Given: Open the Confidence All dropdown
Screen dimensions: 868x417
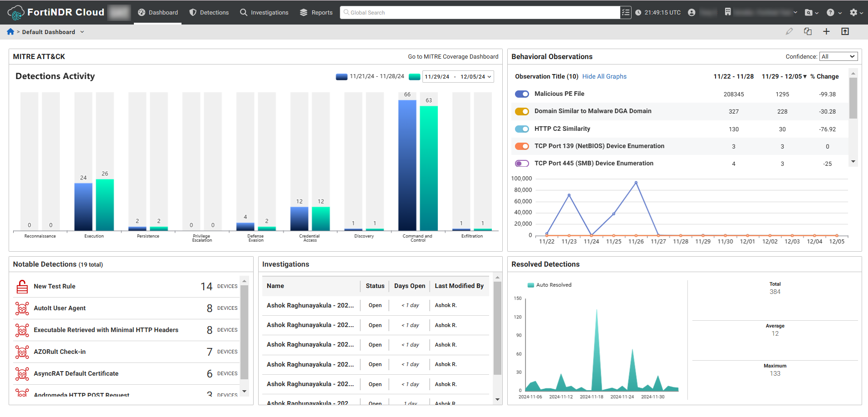Looking at the screenshot, I should point(838,56).
